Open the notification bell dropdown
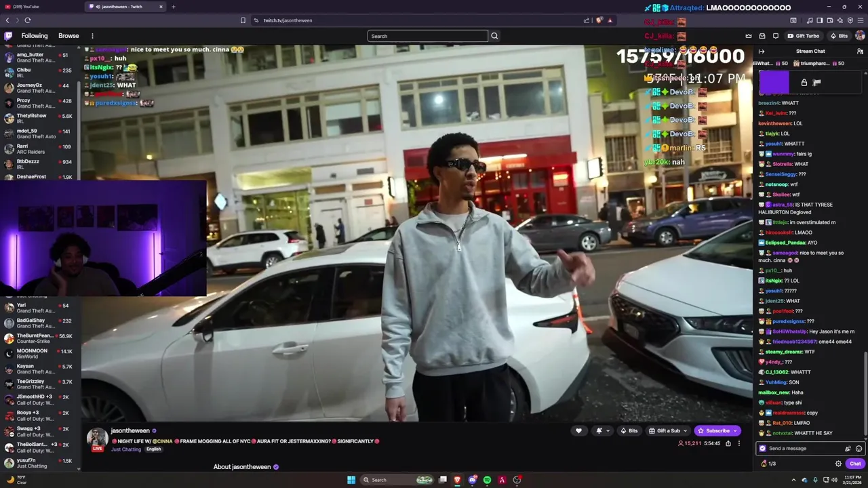Viewport: 868px width, 488px height. 602,430
